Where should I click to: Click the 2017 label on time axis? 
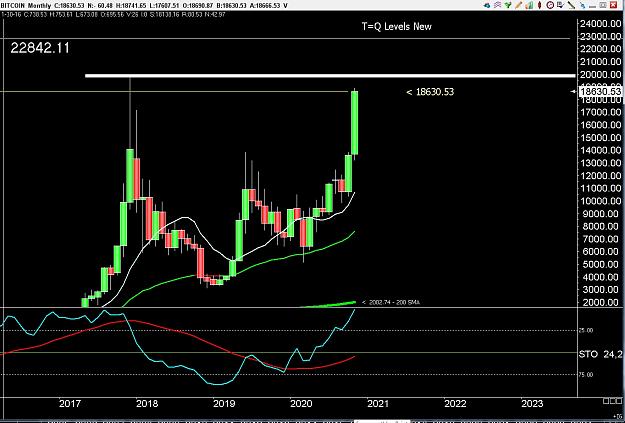coord(70,403)
